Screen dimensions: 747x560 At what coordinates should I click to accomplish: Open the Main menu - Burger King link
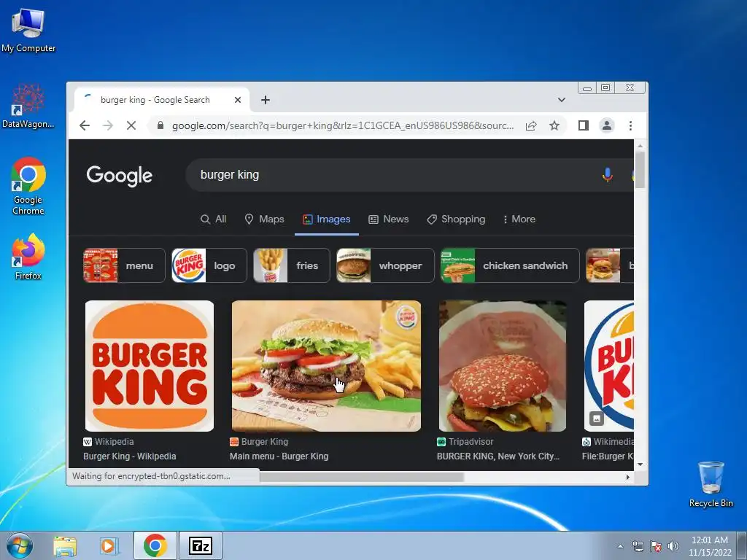point(279,456)
